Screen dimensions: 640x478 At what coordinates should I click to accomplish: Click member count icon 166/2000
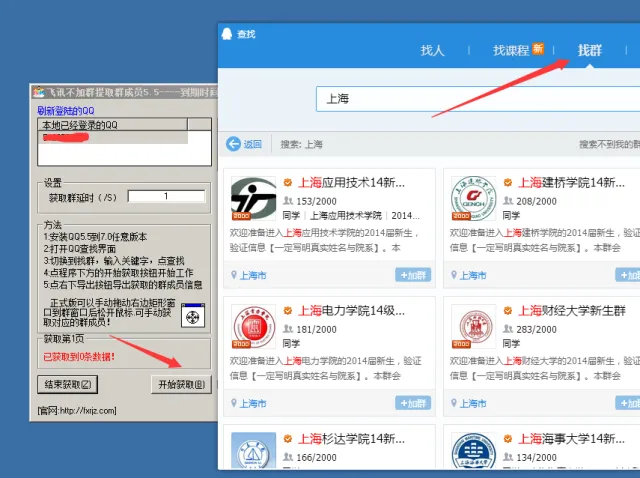point(288,457)
